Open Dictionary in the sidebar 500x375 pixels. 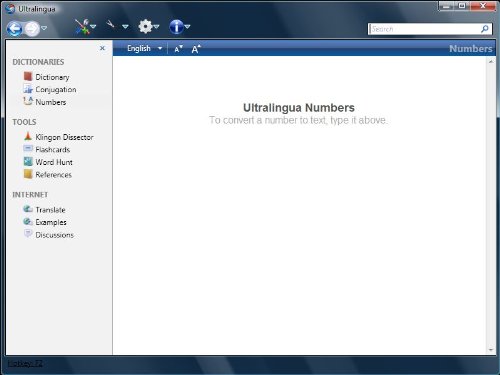click(52, 77)
